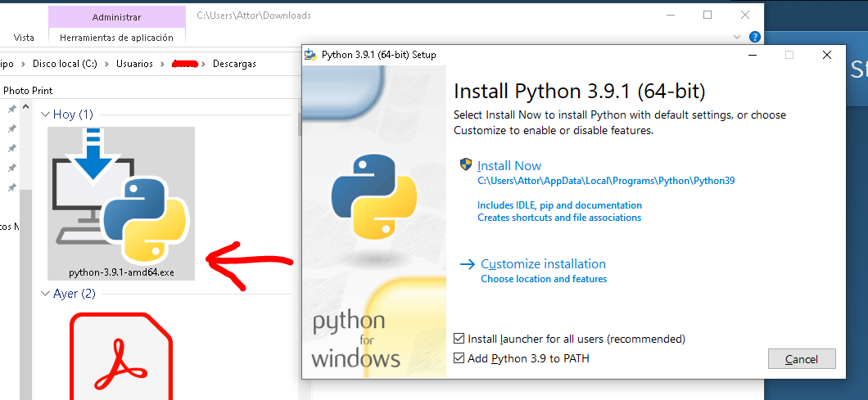
Task: Open Herramientas de aplicación tab
Action: [x=116, y=38]
